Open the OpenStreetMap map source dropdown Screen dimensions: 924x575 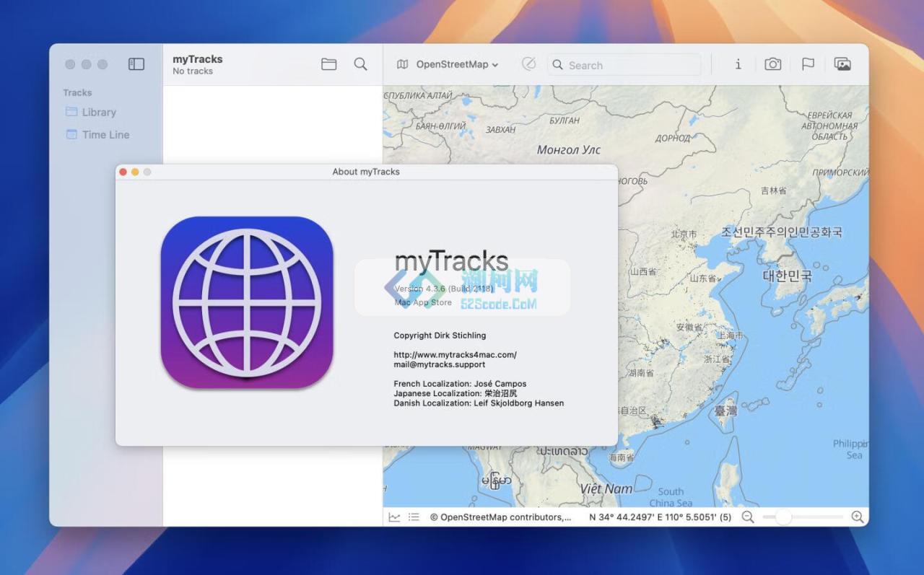point(457,64)
